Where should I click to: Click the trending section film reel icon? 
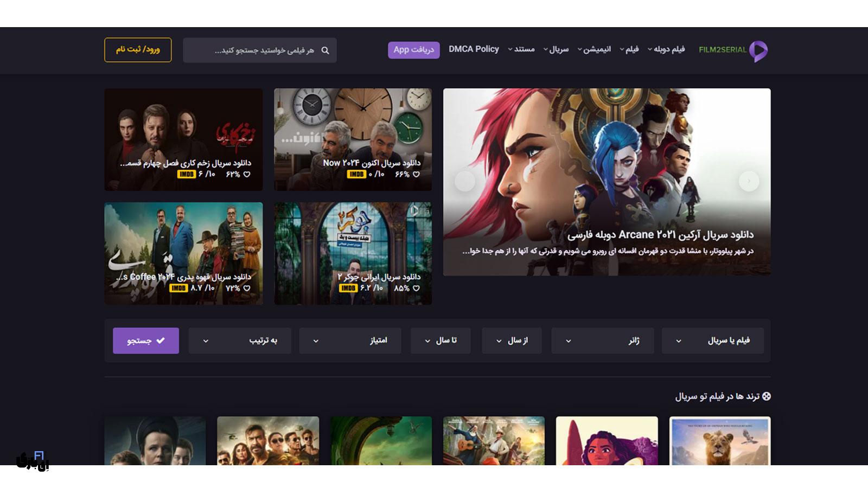pos(766,396)
